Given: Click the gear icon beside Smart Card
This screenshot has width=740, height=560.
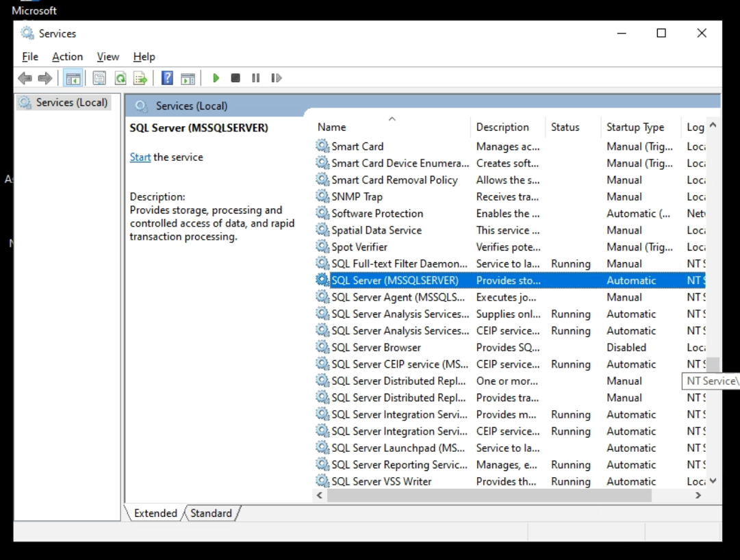Looking at the screenshot, I should pos(322,147).
